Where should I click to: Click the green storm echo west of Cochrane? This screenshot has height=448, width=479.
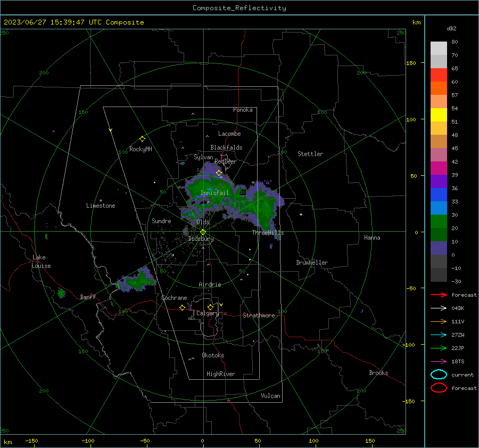pyautogui.click(x=136, y=280)
